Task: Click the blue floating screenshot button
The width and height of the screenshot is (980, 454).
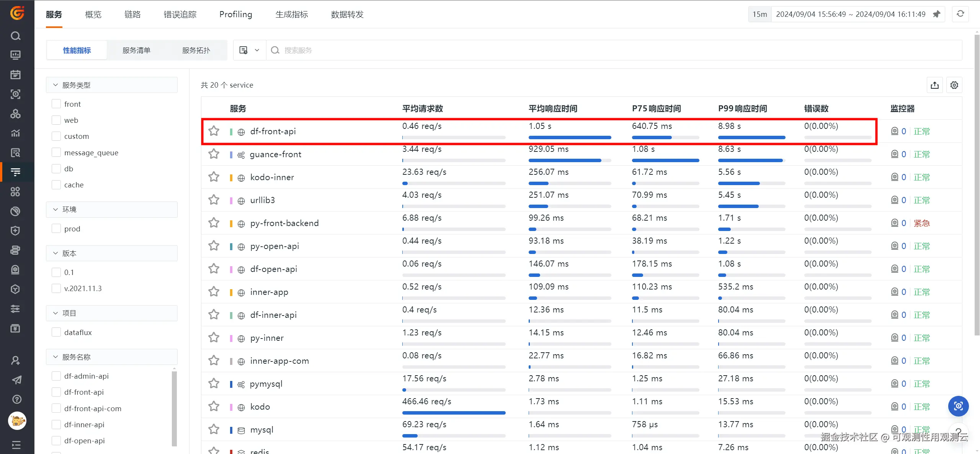Action: tap(958, 406)
